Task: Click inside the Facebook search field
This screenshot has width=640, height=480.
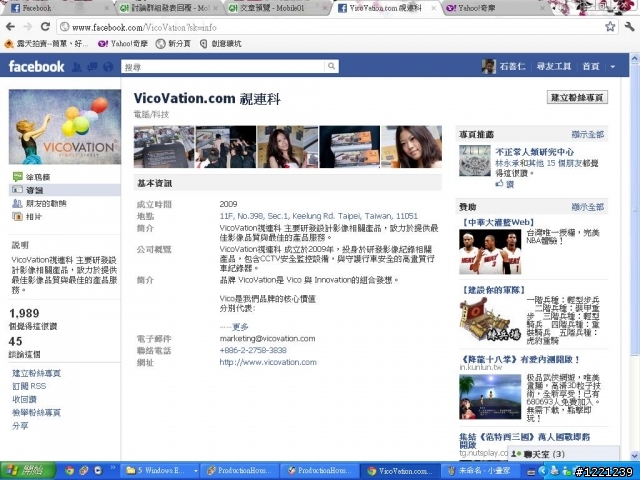Action: pos(223,67)
